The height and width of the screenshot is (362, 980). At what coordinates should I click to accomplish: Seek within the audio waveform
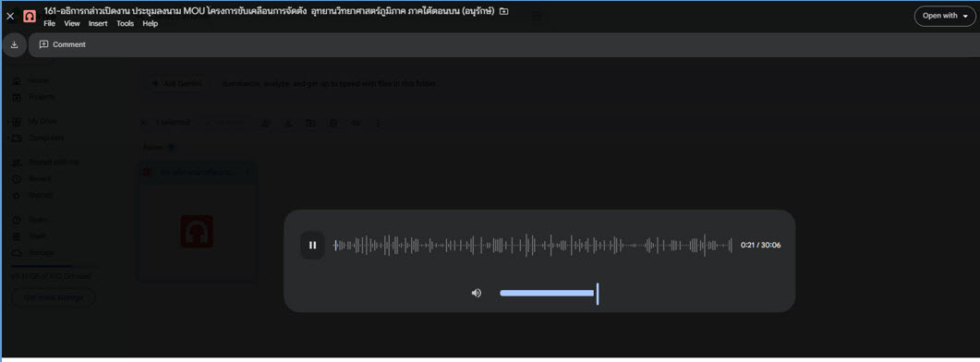tap(533, 245)
